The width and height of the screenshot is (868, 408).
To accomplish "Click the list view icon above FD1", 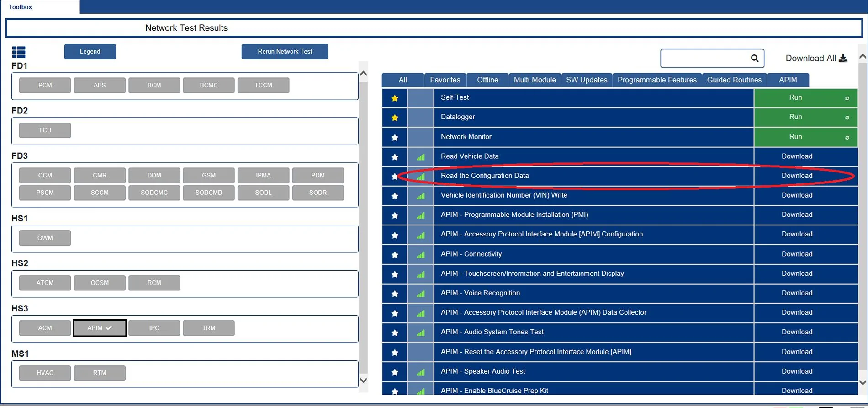I will click(x=19, y=52).
